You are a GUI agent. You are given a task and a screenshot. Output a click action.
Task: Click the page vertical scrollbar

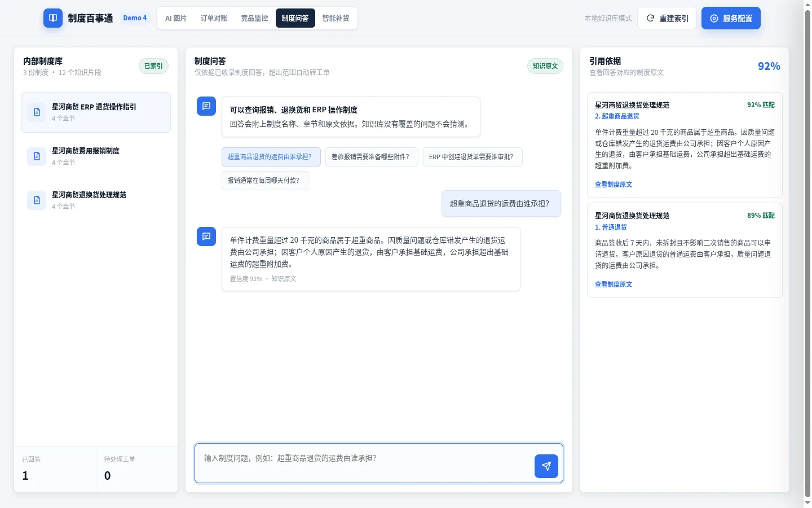pyautogui.click(x=807, y=254)
